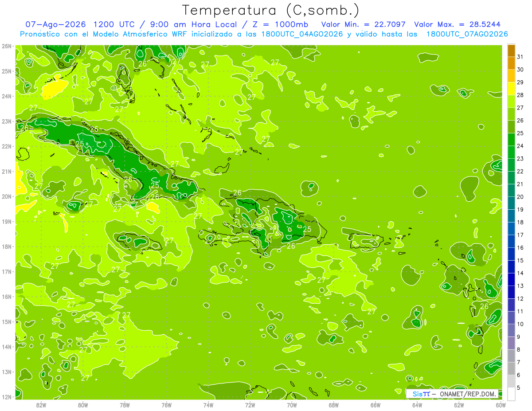Screen dimensions: 532x411
Task: Click the colorbar label '16'
Action: tap(520, 248)
